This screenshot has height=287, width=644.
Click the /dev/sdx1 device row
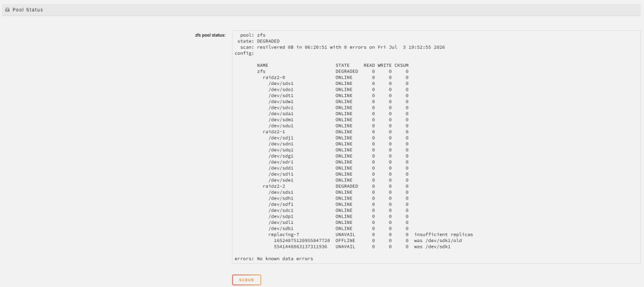(339, 84)
